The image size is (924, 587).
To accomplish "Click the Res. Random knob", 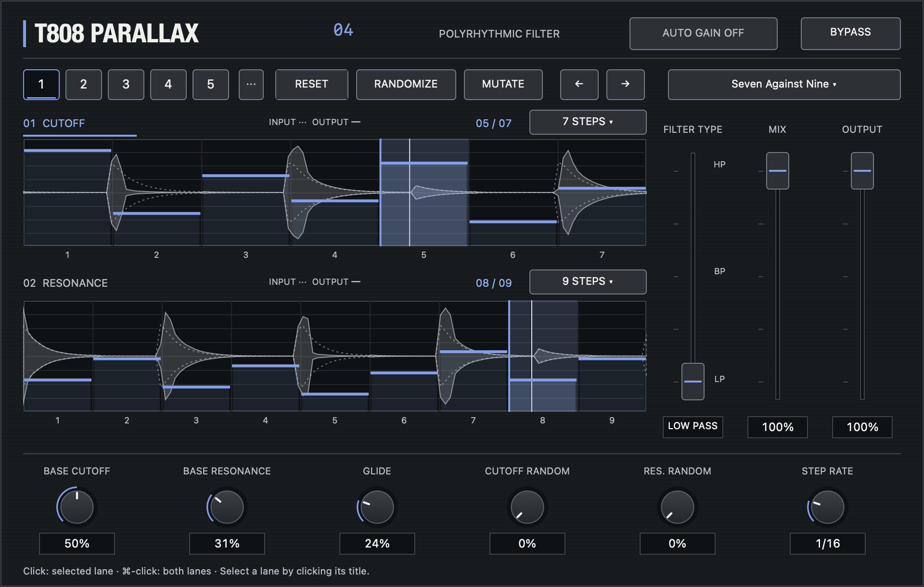I will 678,507.
